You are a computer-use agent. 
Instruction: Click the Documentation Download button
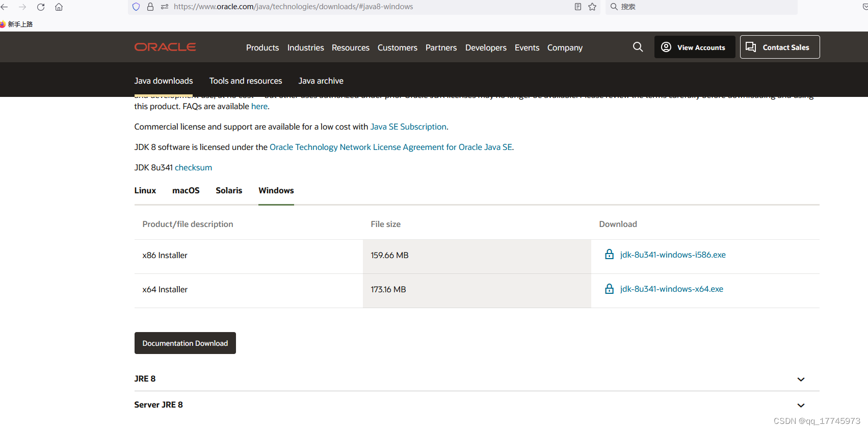click(x=185, y=343)
